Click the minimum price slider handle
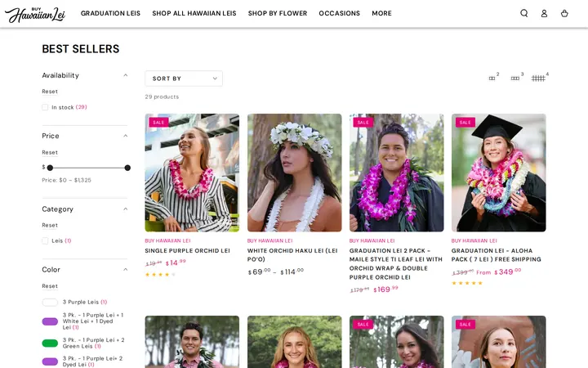 [50, 168]
